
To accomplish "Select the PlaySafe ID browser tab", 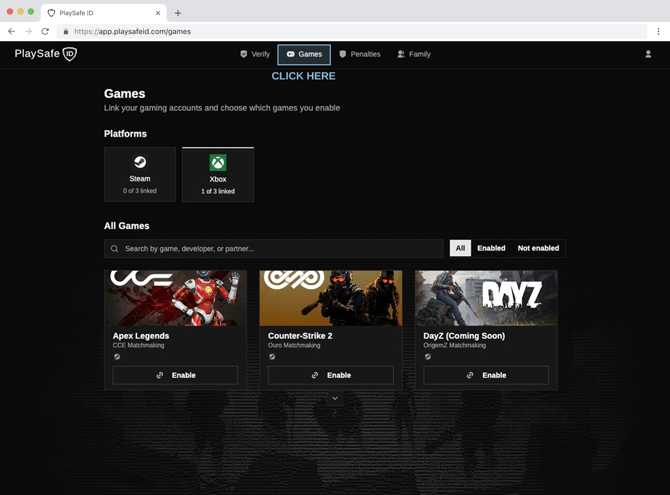I will click(104, 13).
